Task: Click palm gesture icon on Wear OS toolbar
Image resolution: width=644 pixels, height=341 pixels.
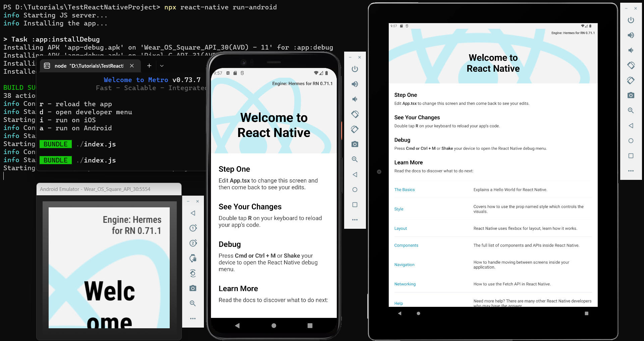Action: 193,258
